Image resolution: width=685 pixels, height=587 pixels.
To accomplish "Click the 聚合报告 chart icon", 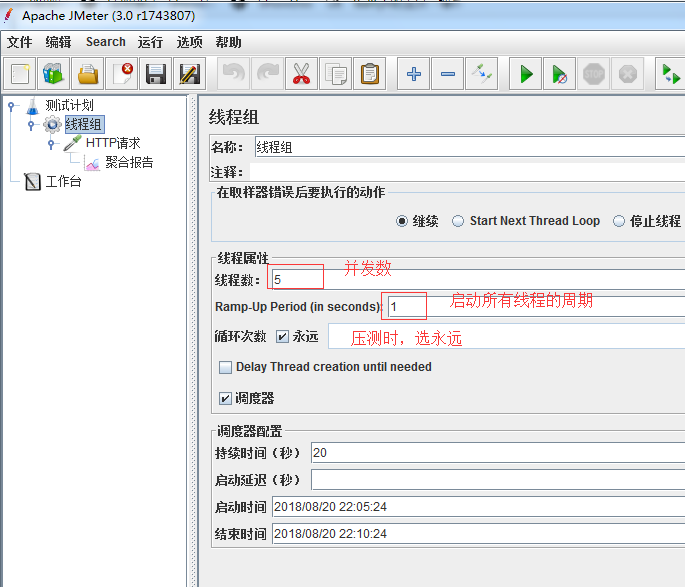I will tap(93, 163).
